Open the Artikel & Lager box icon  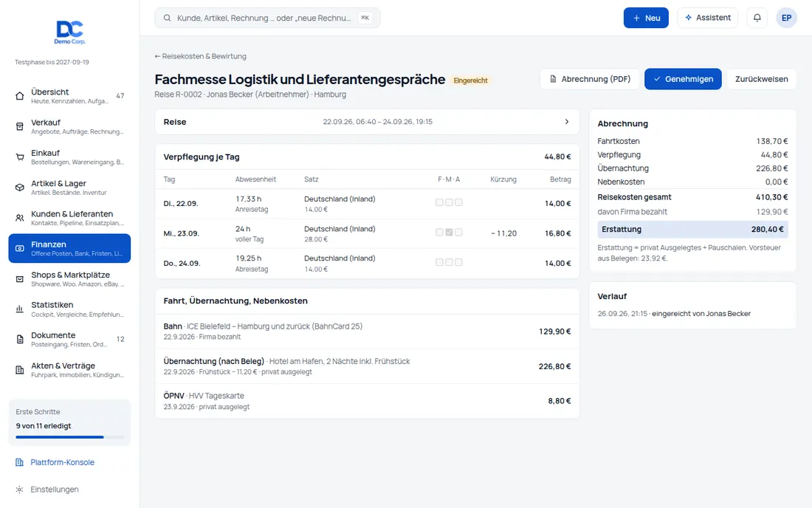coord(20,188)
